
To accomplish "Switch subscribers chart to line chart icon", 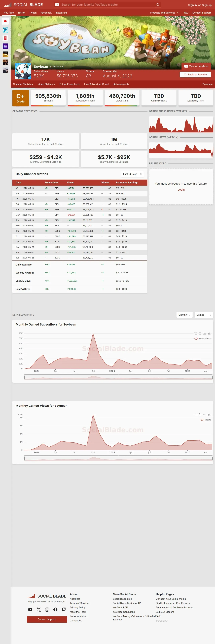I will click(x=204, y=333).
